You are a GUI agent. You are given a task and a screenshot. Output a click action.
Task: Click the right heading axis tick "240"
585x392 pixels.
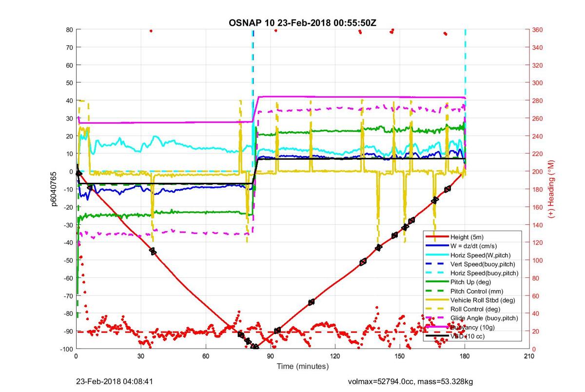pyautogui.click(x=537, y=136)
